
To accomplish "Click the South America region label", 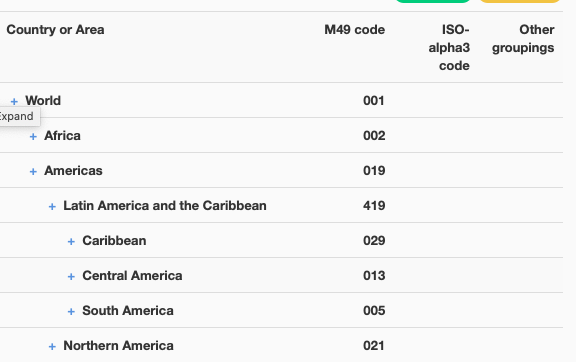I will pos(128,311).
